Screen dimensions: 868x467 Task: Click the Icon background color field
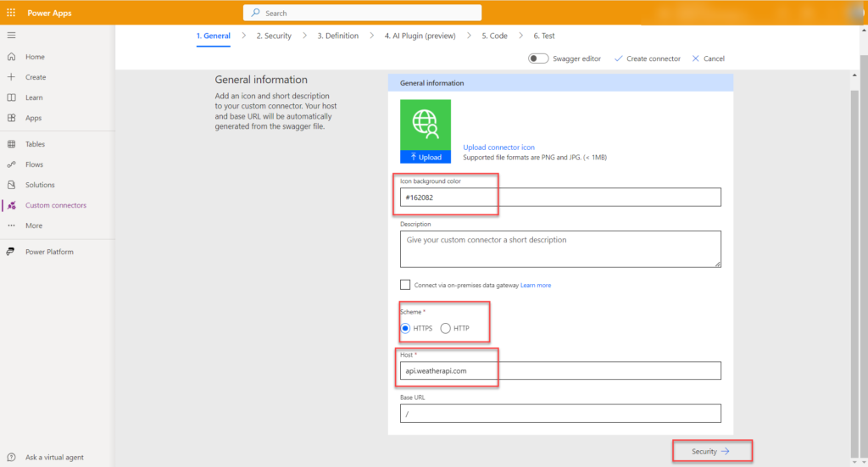[x=559, y=197]
